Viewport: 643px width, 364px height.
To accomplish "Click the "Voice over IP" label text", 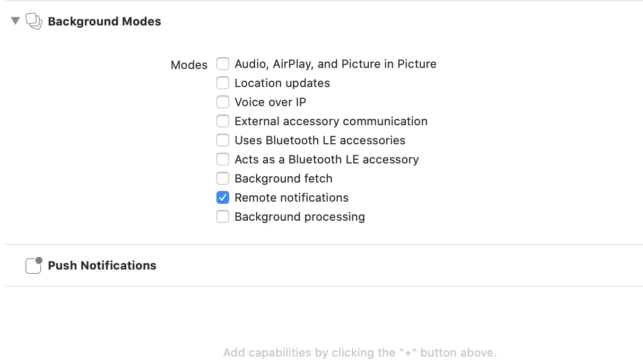I will [270, 102].
